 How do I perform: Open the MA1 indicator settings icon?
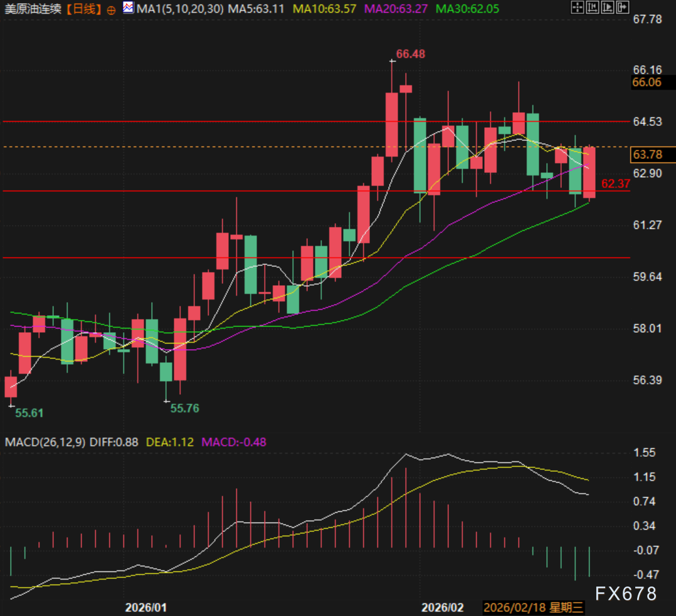point(128,8)
